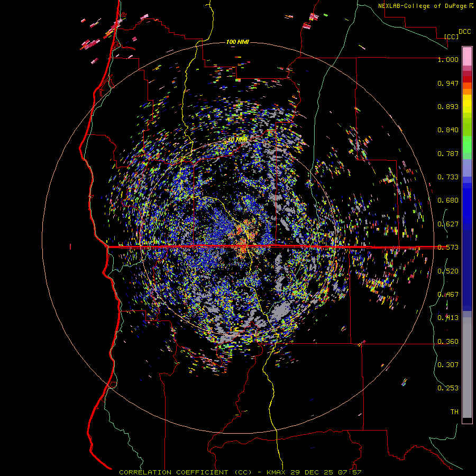Select the 50 NMI range ring label
Image resolution: width=476 pixels, height=476 pixels.
coord(238,140)
